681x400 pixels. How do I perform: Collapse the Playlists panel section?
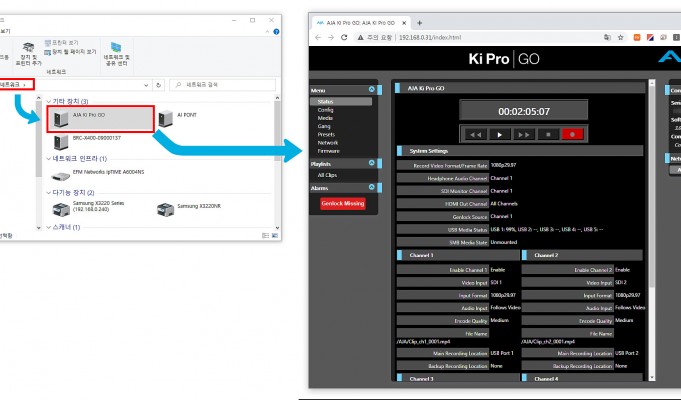(372, 163)
